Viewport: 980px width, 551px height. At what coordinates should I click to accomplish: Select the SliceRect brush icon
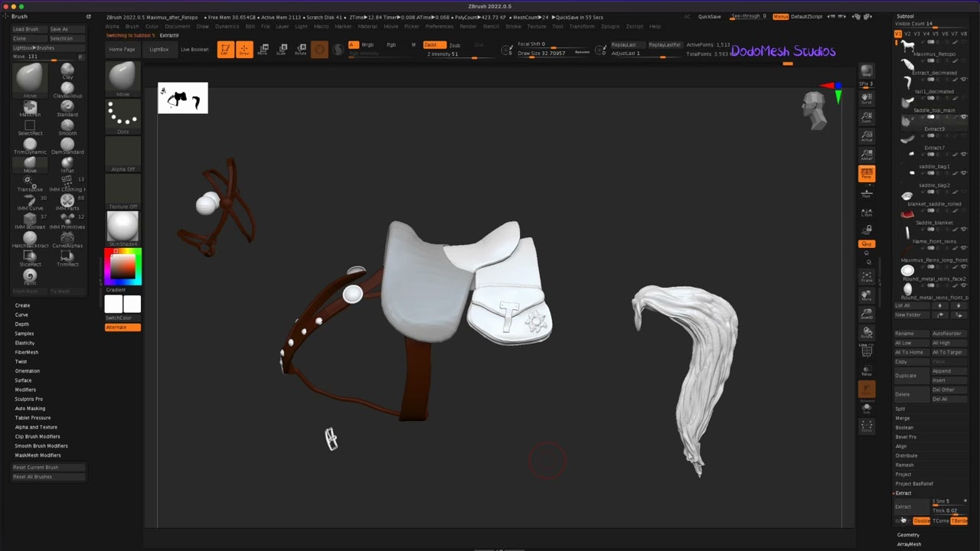click(30, 257)
